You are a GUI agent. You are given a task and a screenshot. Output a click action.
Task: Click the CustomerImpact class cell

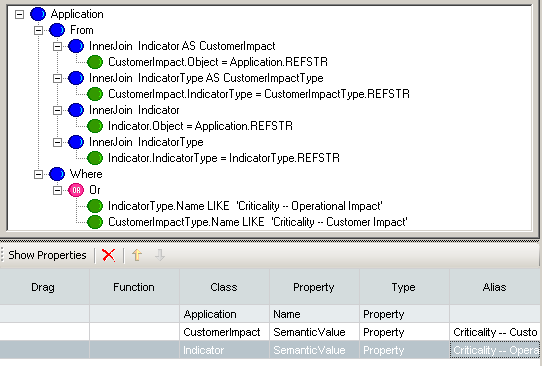224,332
